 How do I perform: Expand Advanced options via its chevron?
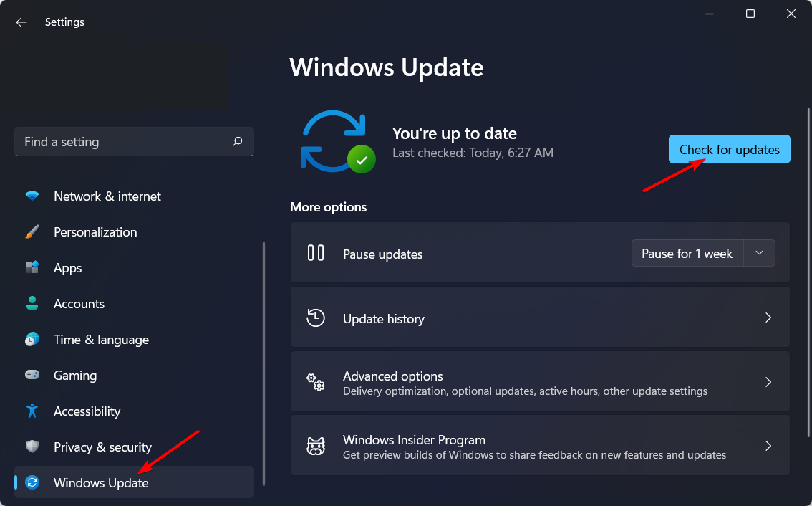coord(768,381)
